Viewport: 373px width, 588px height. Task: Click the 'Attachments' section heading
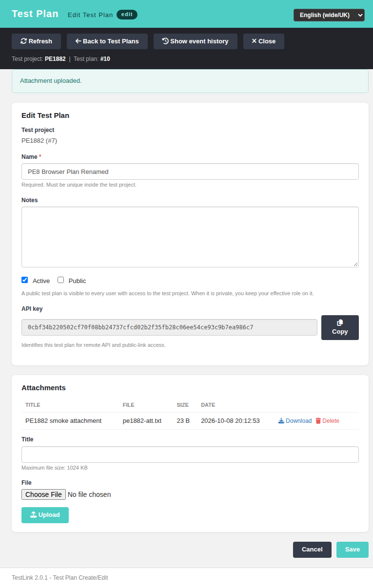[43, 388]
